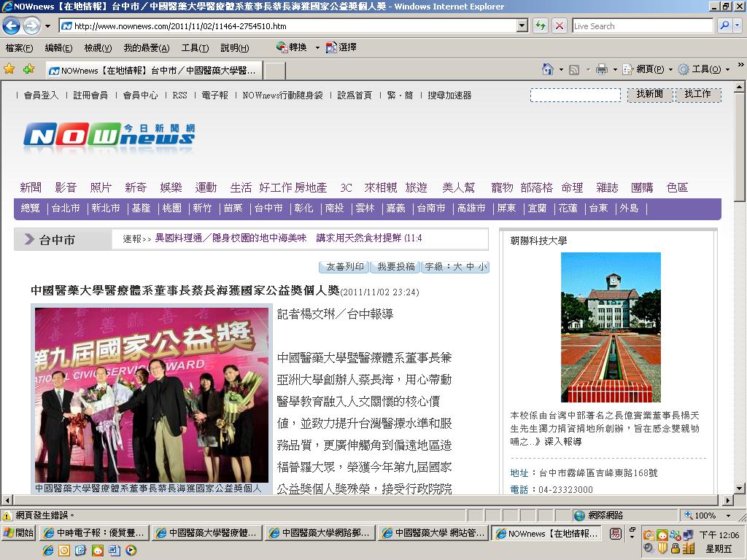The image size is (747, 560).
Task: Click the news search box beside 找新聞
Action: 576,95
